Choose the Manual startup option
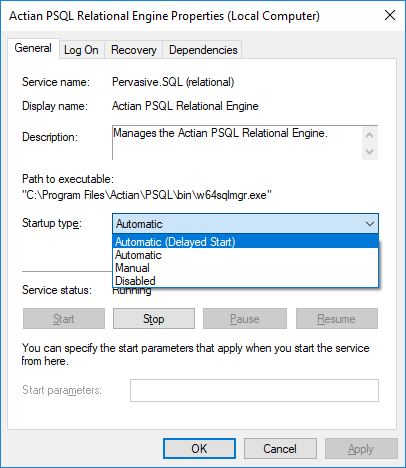 click(245, 268)
